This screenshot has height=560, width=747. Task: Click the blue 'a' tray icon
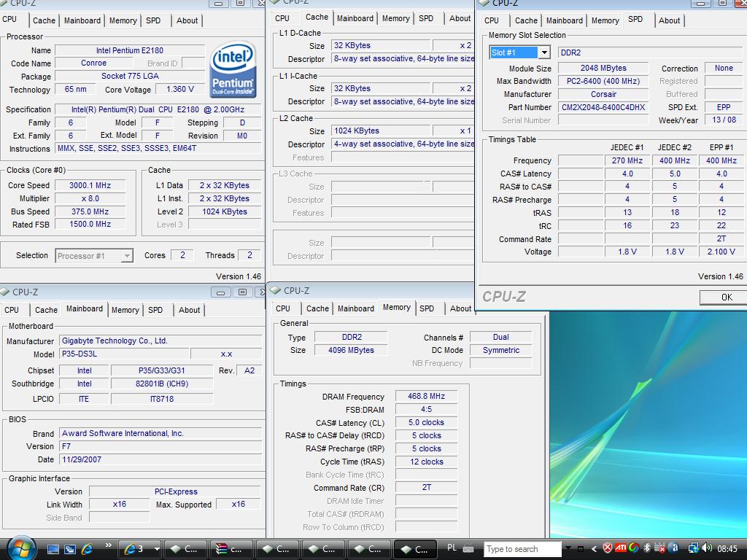pyautogui.click(x=673, y=548)
